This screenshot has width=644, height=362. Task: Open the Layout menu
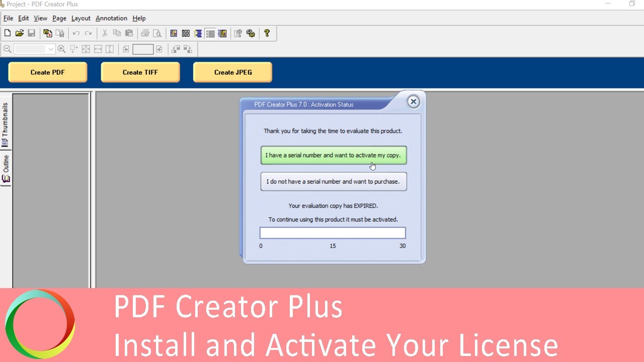[x=81, y=18]
